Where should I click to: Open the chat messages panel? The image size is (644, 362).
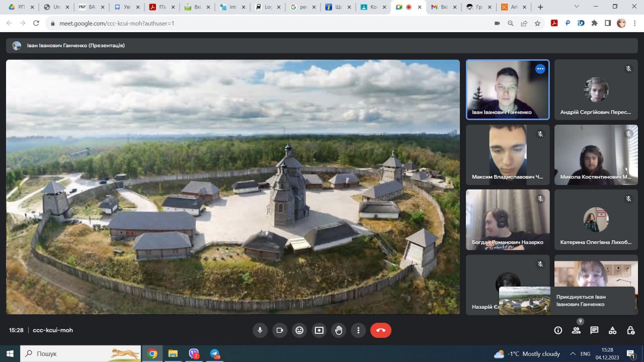tap(594, 330)
